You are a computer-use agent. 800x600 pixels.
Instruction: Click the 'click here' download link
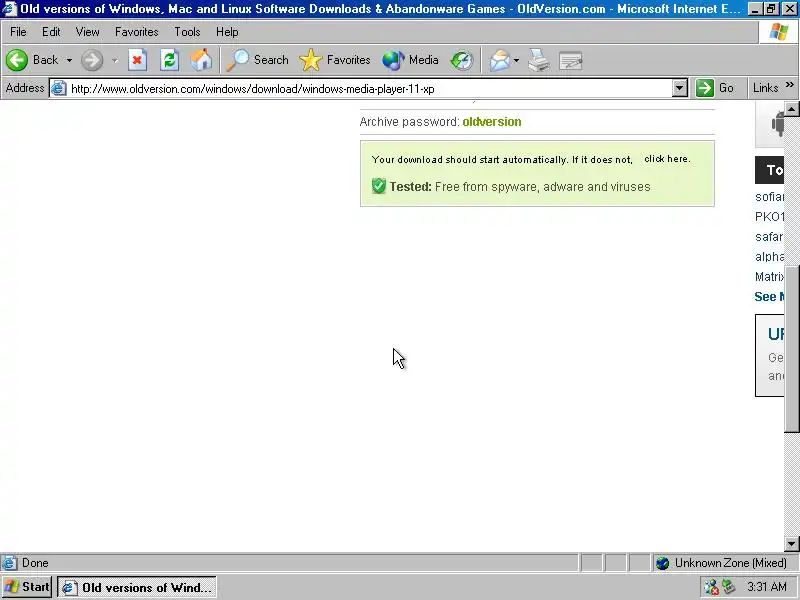[x=667, y=159]
